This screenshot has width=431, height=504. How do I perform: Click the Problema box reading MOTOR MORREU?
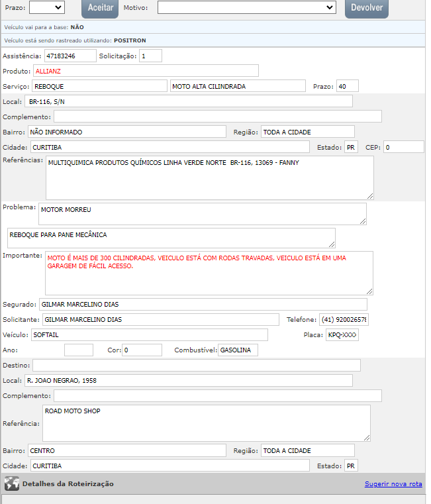click(202, 214)
